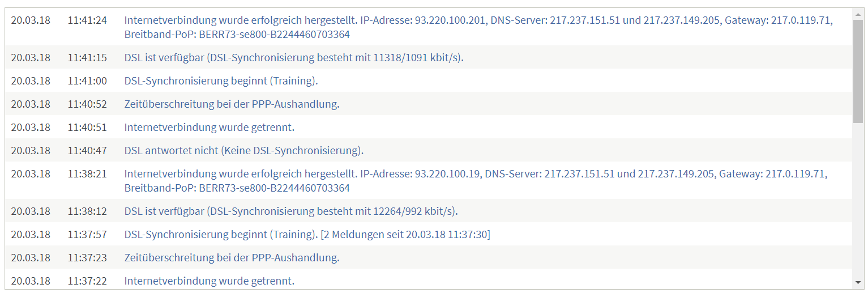Click the 11:38:12 timestamp
Screen dimensions: 868x301
[x=87, y=211]
